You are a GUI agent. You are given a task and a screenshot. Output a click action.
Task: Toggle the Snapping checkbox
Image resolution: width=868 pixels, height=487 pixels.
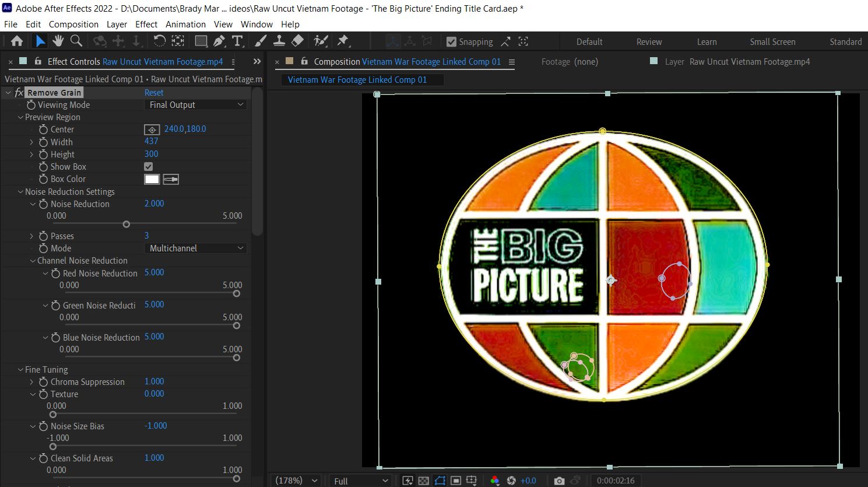click(x=451, y=41)
